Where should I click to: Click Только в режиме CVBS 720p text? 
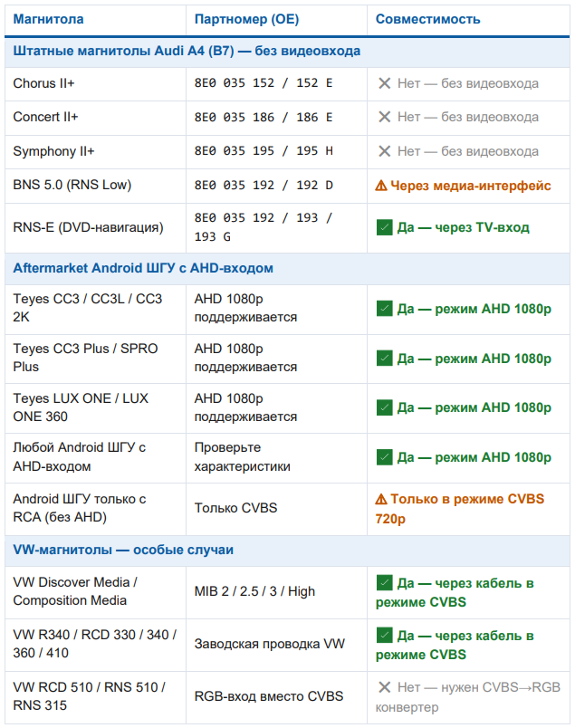point(460,509)
